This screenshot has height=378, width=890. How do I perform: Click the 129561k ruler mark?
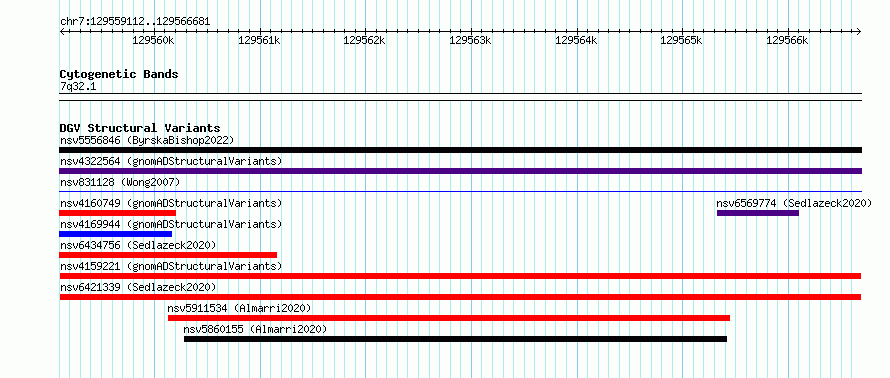259,40
